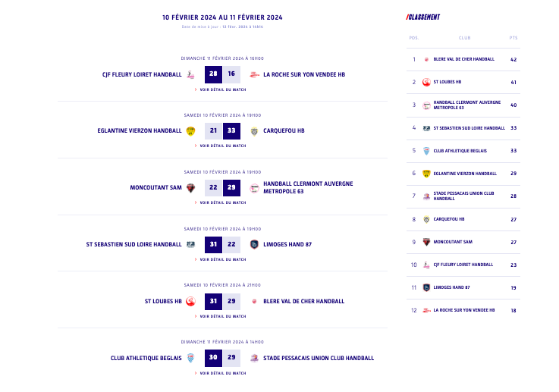Click Limoges Hand 87 match logo

click(x=254, y=244)
